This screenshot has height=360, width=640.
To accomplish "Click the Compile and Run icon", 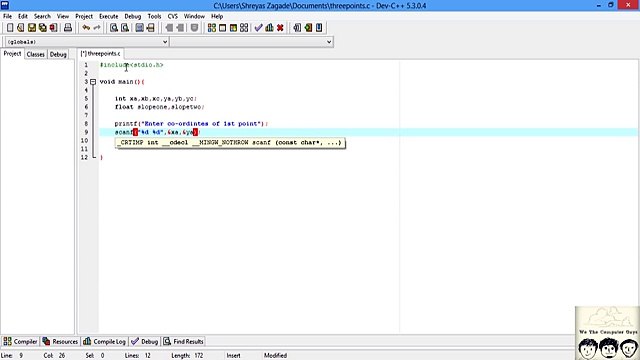I will pos(233,28).
